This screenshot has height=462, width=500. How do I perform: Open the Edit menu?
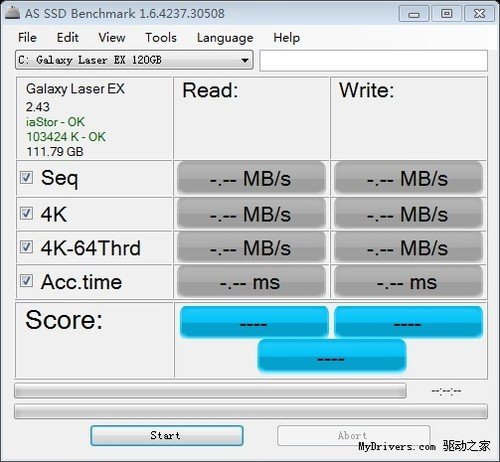click(68, 38)
